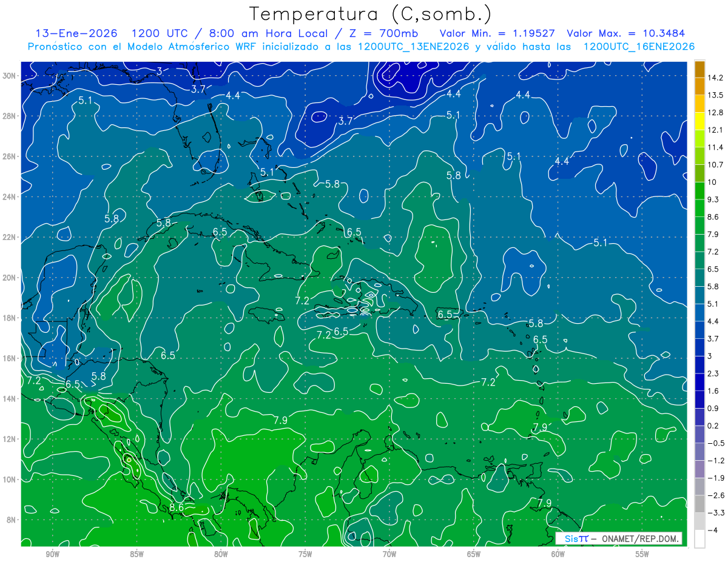The image size is (728, 562).
Task: Click the '11.4' value on color legend
Action: (715, 147)
